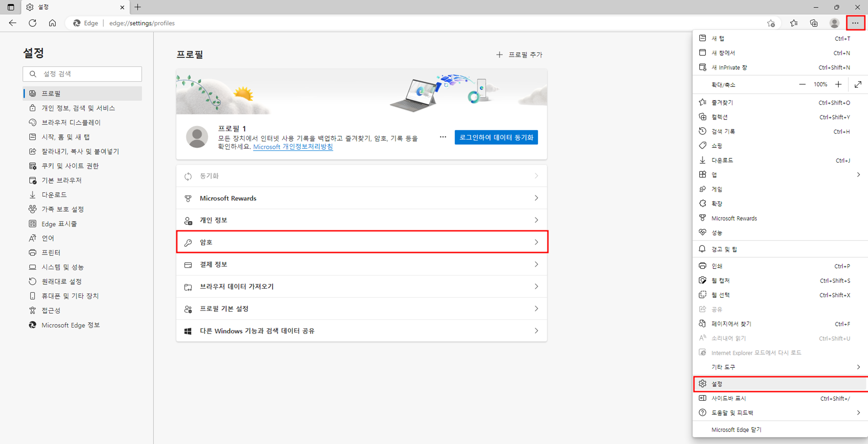Click the Favorites star-list toolbar icon
Image resolution: width=868 pixels, height=444 pixels.
pyautogui.click(x=794, y=23)
